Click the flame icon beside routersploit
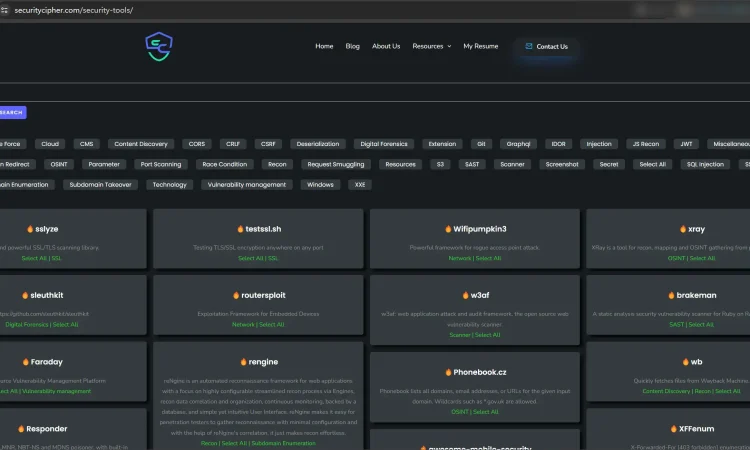The width and height of the screenshot is (750, 450). [236, 295]
